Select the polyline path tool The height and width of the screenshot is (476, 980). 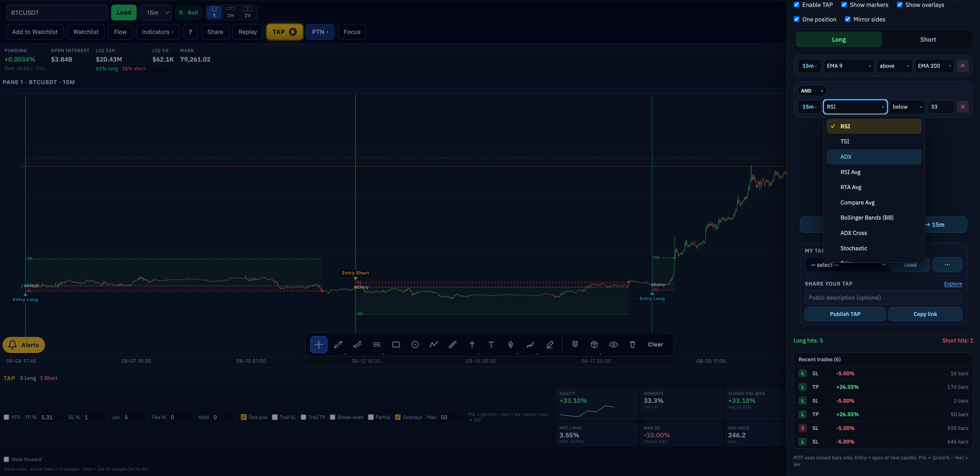[x=434, y=344]
